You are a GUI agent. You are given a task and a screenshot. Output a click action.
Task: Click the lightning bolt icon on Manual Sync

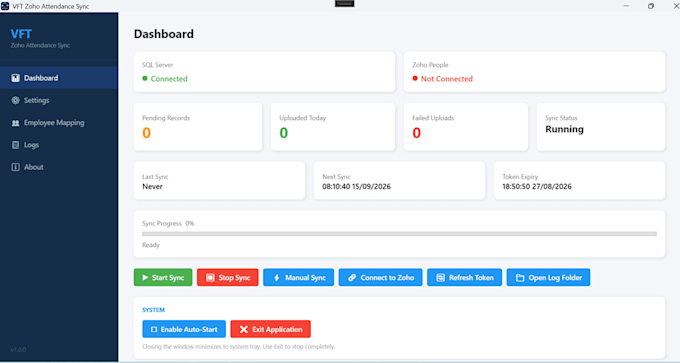(x=277, y=278)
